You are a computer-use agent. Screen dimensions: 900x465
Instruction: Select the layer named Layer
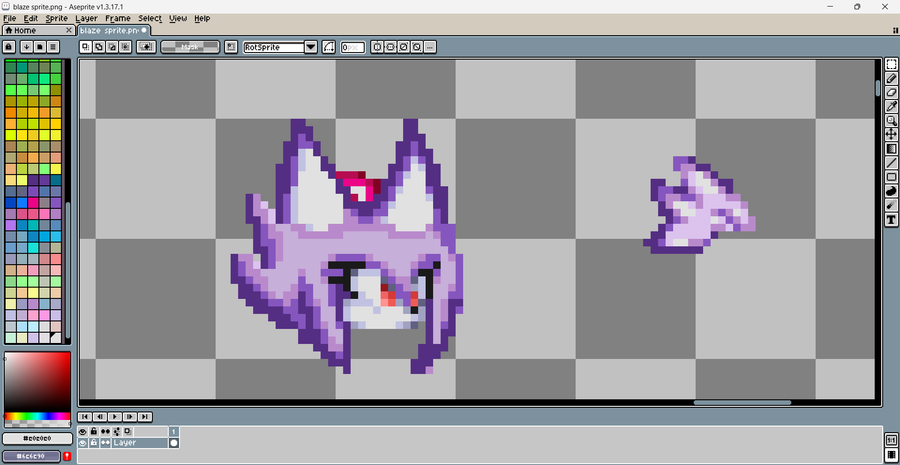139,443
